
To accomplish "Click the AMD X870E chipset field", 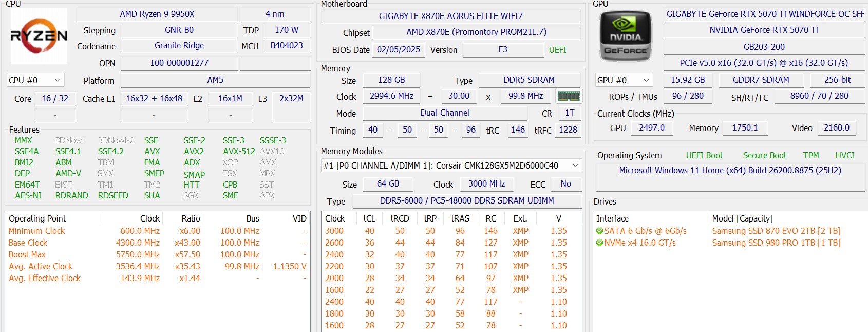I will point(476,32).
